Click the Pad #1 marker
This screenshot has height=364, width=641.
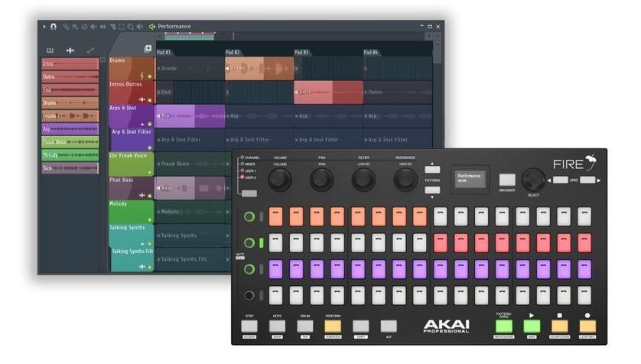click(x=164, y=52)
